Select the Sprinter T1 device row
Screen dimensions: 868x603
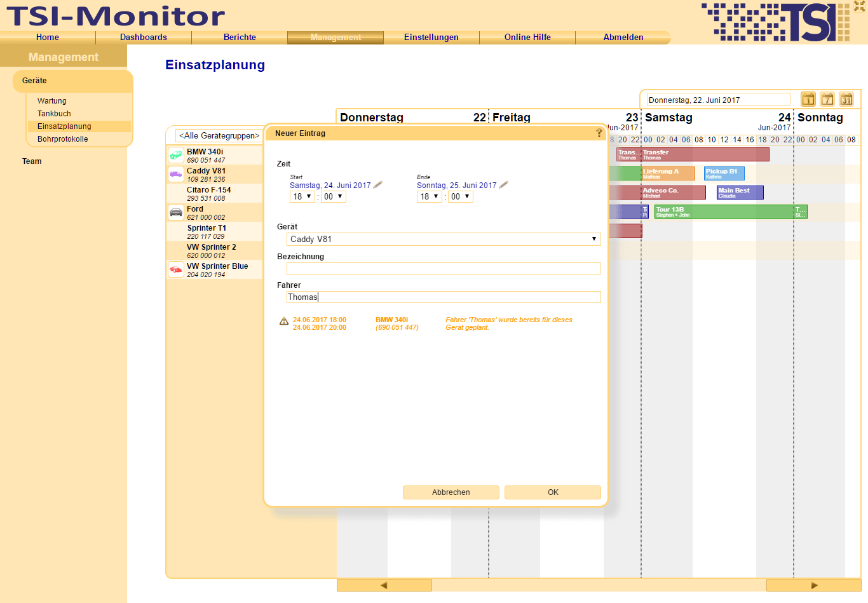215,231
